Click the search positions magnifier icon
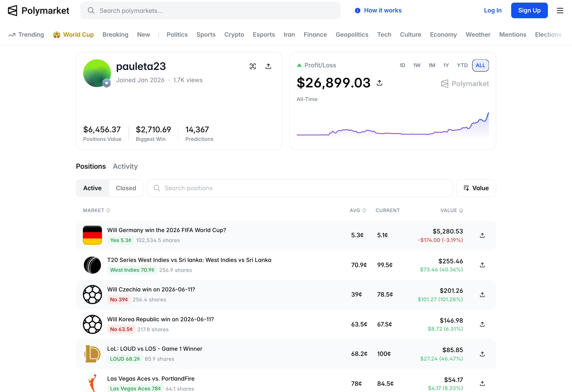 [157, 188]
